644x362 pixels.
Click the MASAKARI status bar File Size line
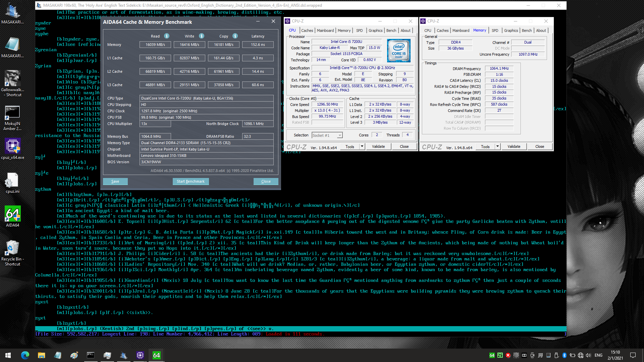(301, 334)
